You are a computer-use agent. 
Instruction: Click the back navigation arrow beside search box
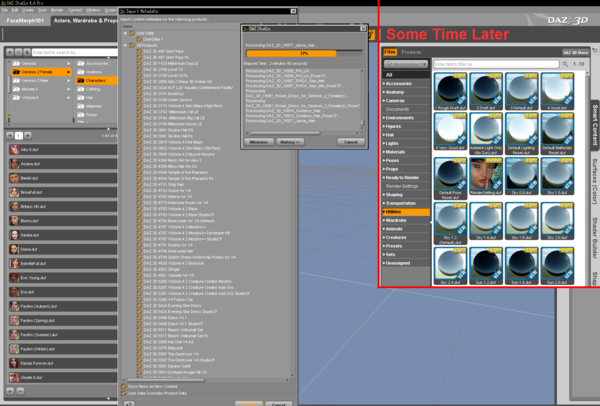tap(10, 52)
